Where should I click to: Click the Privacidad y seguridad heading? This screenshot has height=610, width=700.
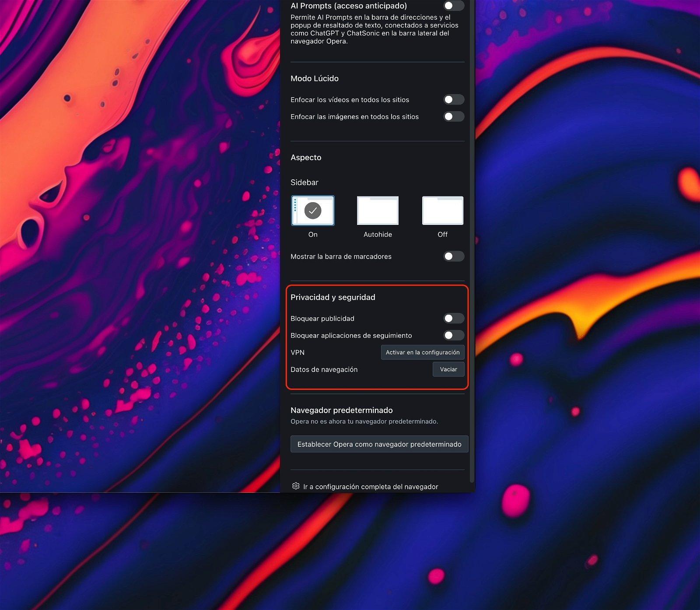pyautogui.click(x=333, y=297)
